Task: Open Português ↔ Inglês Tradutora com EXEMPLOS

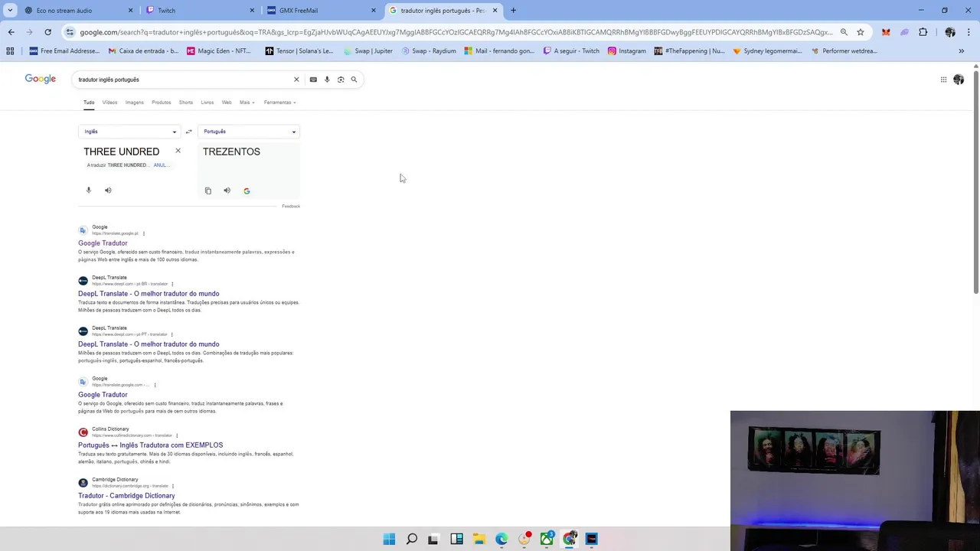Action: pyautogui.click(x=150, y=445)
